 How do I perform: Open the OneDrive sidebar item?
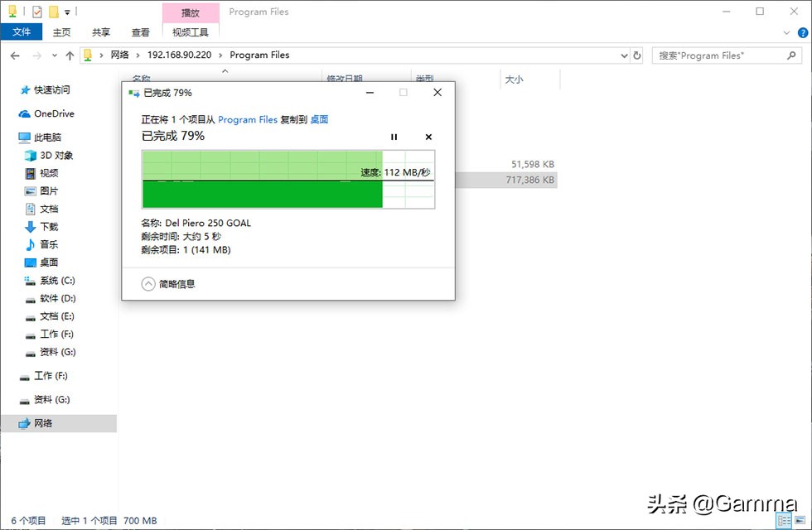54,113
